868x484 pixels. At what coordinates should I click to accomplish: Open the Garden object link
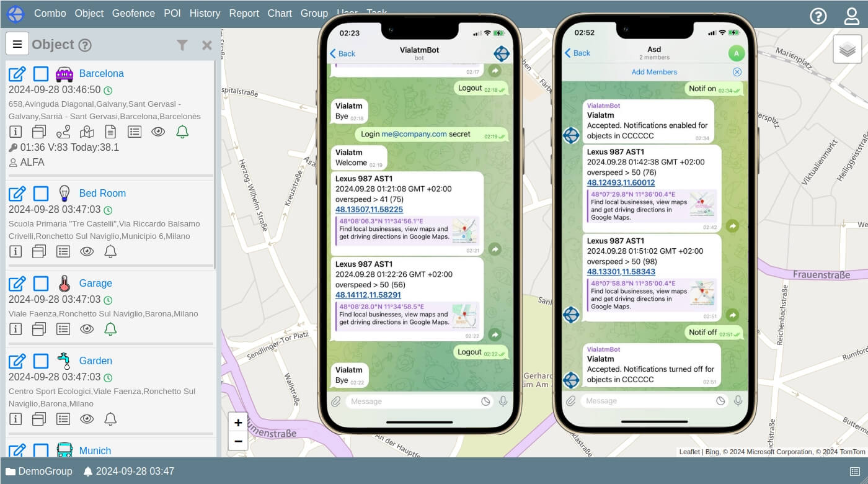pos(95,361)
